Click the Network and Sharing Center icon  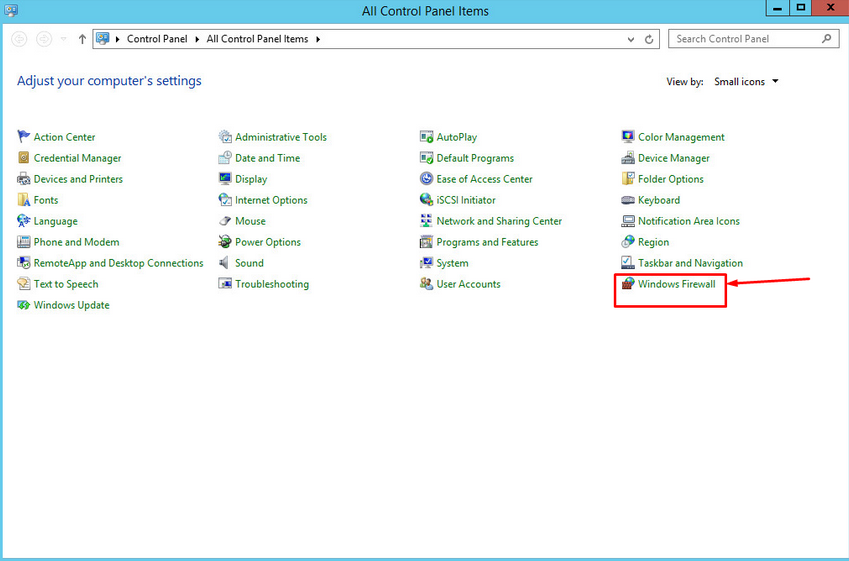pyautogui.click(x=427, y=221)
